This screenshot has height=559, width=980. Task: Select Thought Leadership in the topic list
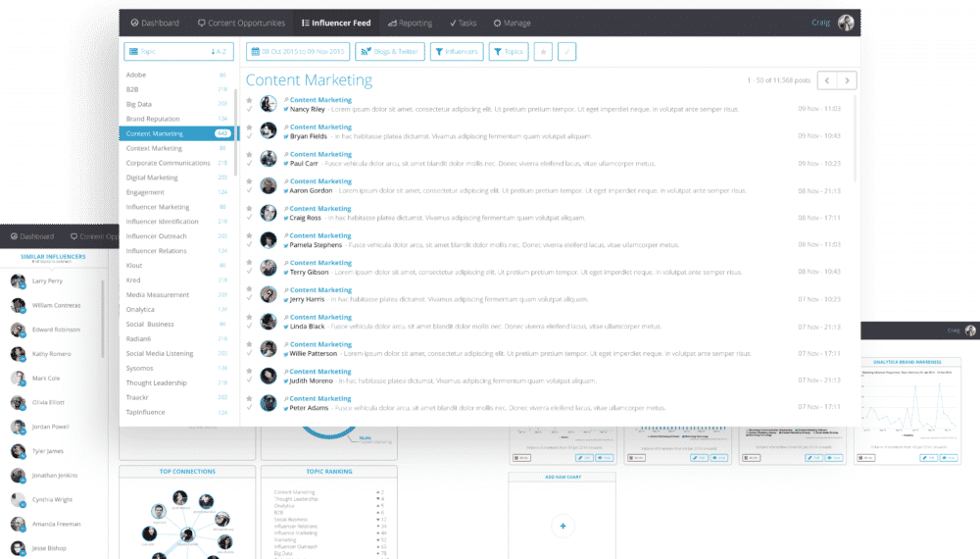tap(156, 382)
